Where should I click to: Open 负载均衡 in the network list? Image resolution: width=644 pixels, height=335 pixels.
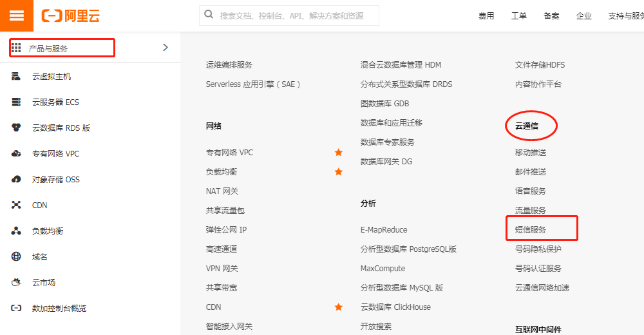point(222,172)
